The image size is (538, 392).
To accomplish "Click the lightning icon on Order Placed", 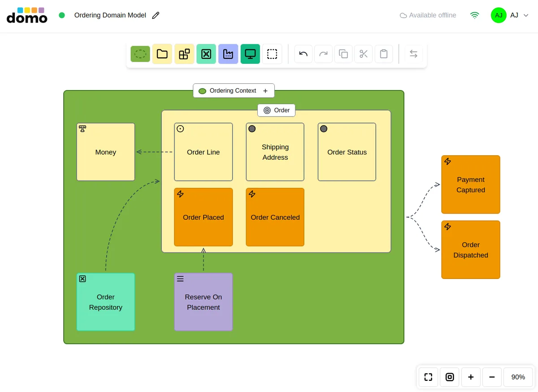I will pos(180,194).
